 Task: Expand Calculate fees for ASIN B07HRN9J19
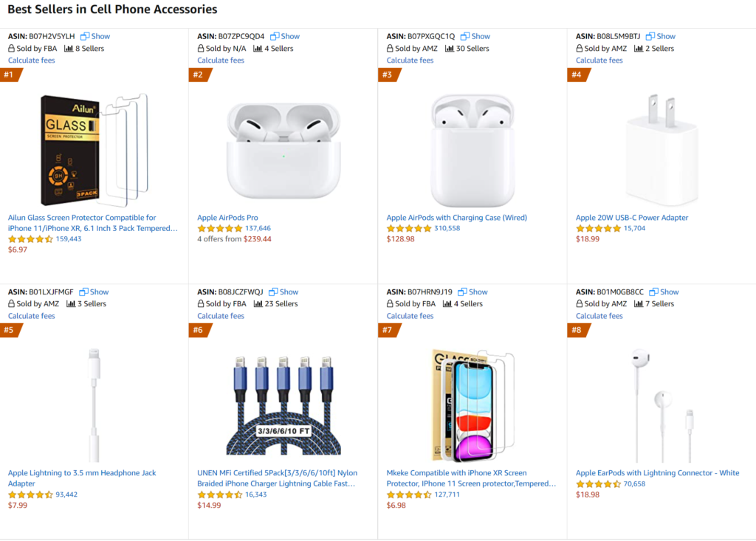(410, 316)
